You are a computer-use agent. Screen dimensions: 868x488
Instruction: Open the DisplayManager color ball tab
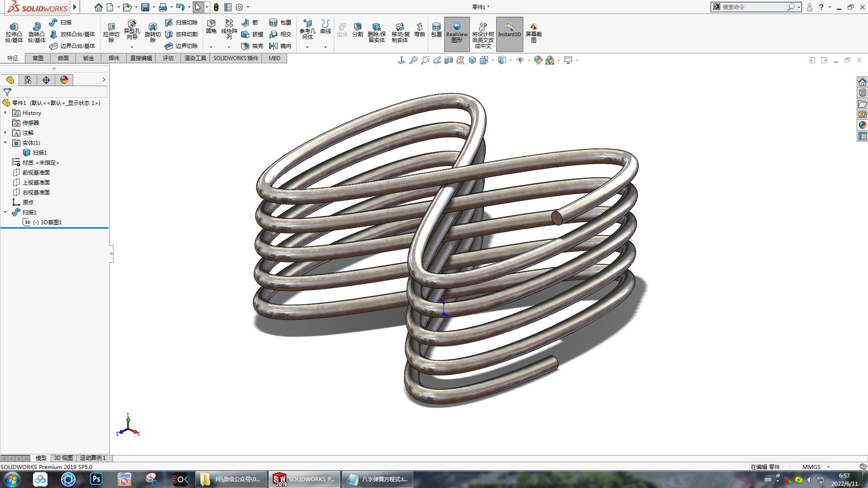[64, 80]
